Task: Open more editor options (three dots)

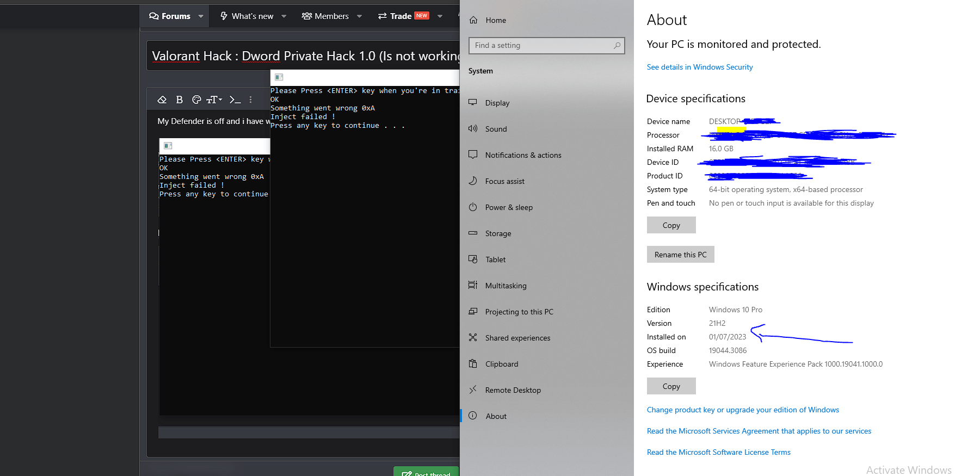Action: (x=250, y=100)
